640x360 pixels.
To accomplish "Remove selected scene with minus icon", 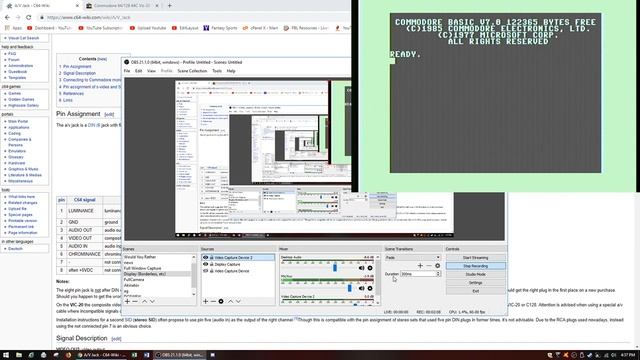I will [x=135, y=301].
